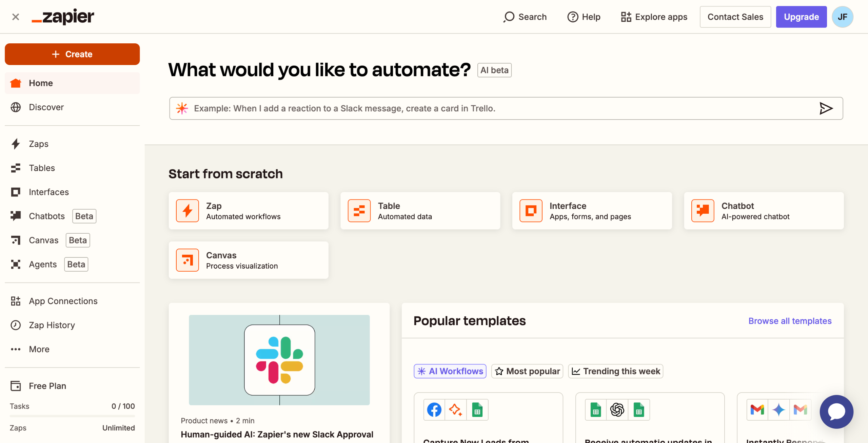Close the sidebar with the X icon

[16, 17]
